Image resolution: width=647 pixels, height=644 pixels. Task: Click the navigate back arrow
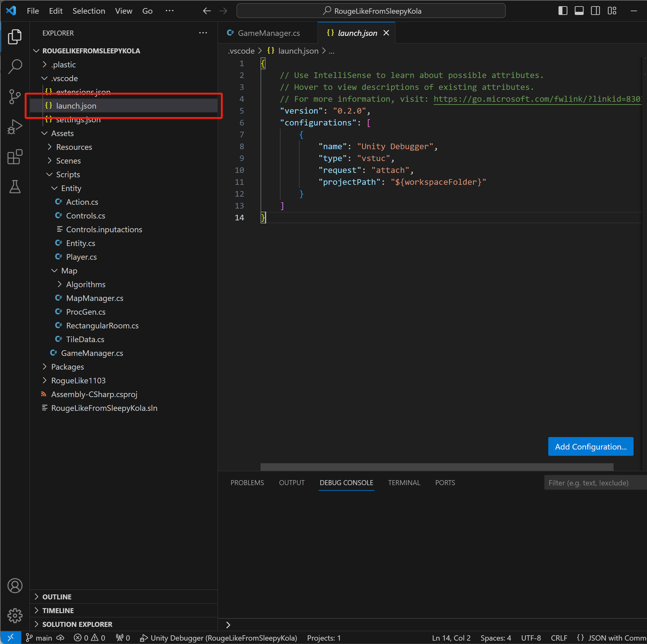tap(206, 11)
